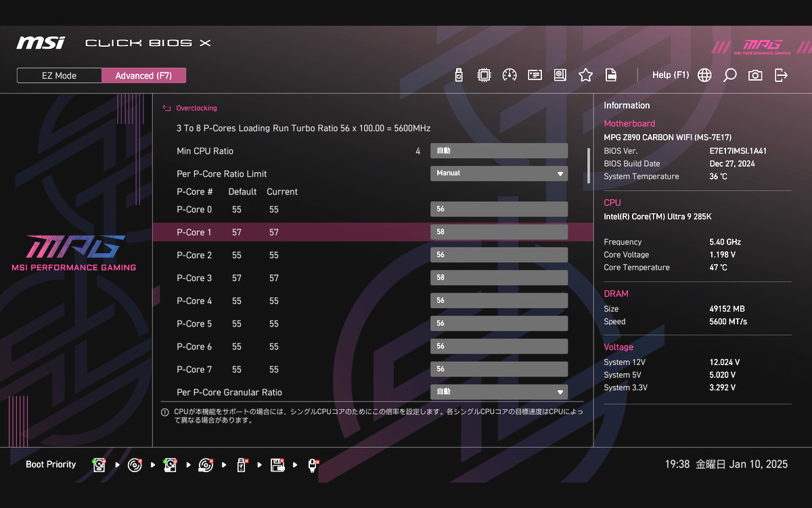Select highlighted P-Core 1 row label
Image resolution: width=812 pixels, height=508 pixels.
coord(194,232)
